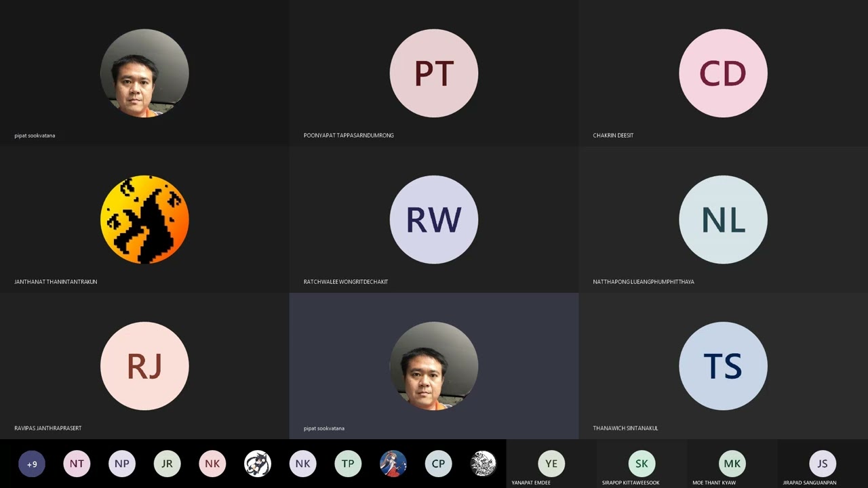Click the black-and-white figure avatar between the NK avatars
868x488 pixels.
pos(258,464)
